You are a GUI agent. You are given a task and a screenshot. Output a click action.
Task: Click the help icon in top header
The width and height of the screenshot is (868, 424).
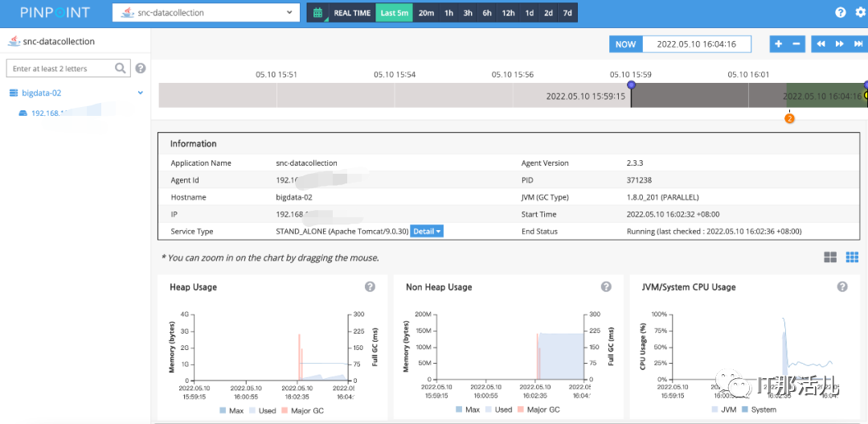coord(840,13)
